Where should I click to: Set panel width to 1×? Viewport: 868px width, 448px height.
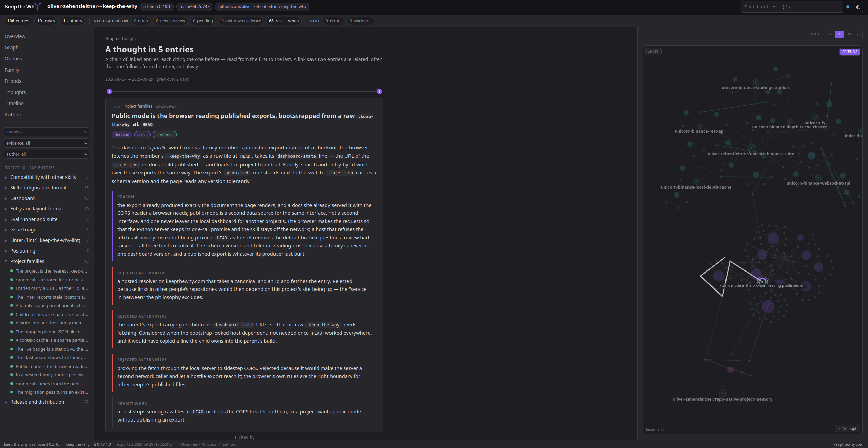click(x=830, y=34)
